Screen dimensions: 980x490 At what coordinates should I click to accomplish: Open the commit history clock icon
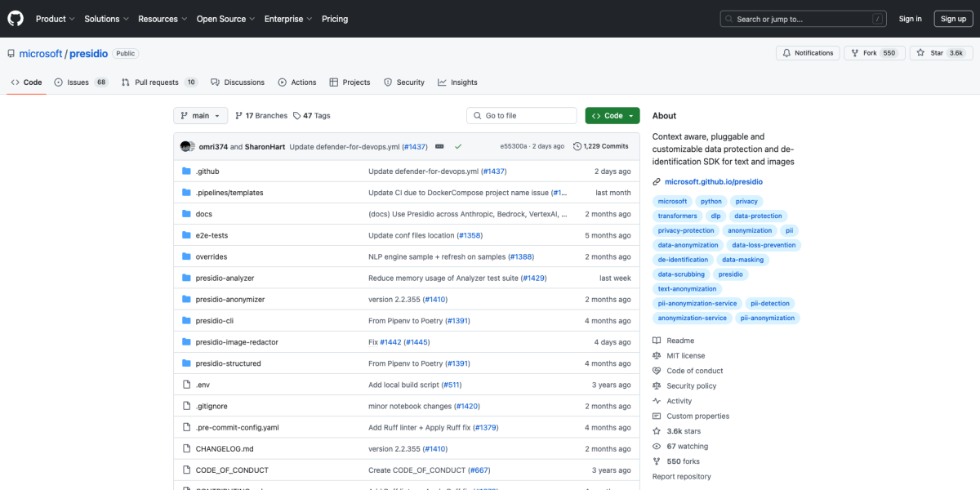577,146
